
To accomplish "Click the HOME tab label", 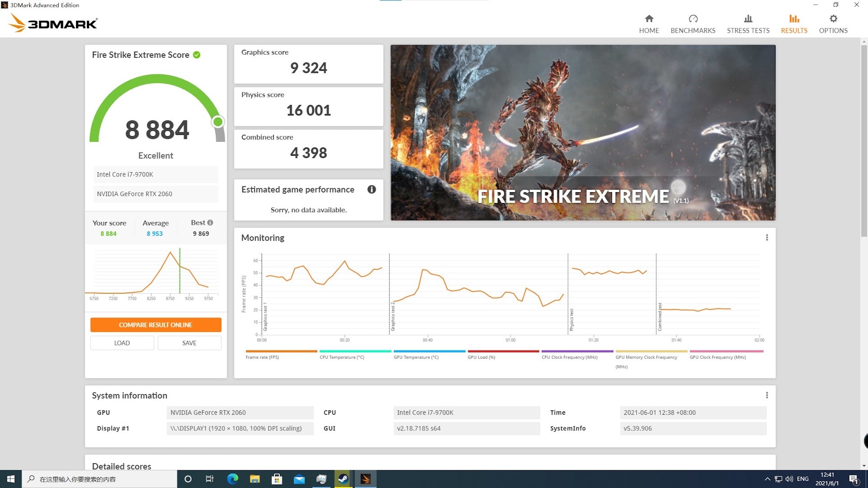I will click(649, 30).
